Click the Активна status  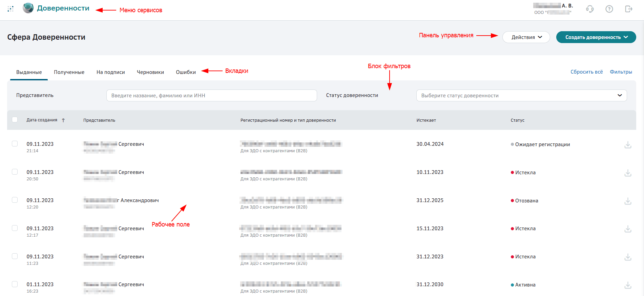point(523,285)
